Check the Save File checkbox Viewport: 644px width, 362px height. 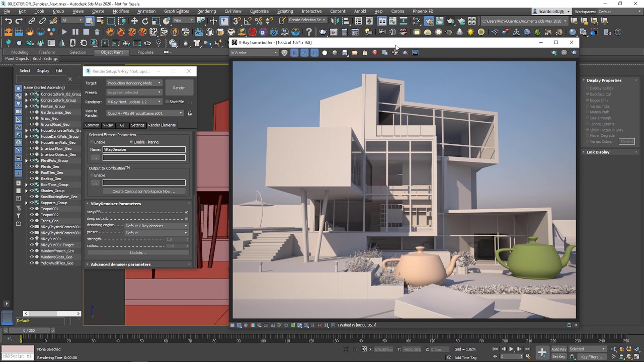(x=167, y=102)
